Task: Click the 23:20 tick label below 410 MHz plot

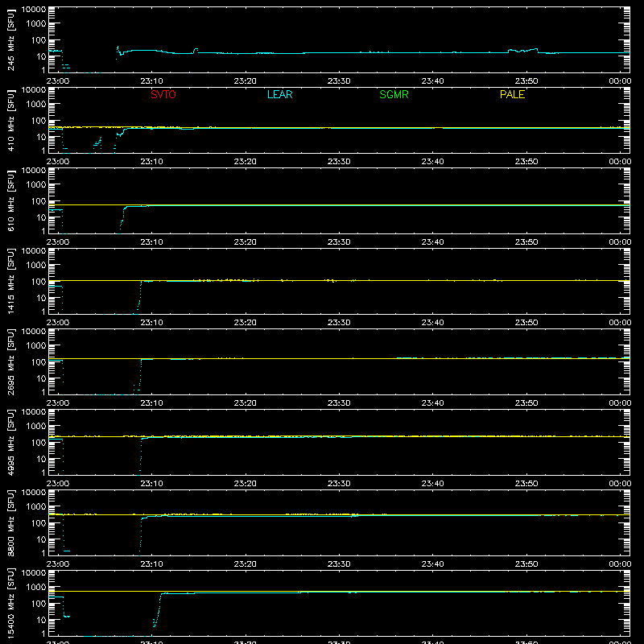Action: [x=246, y=162]
